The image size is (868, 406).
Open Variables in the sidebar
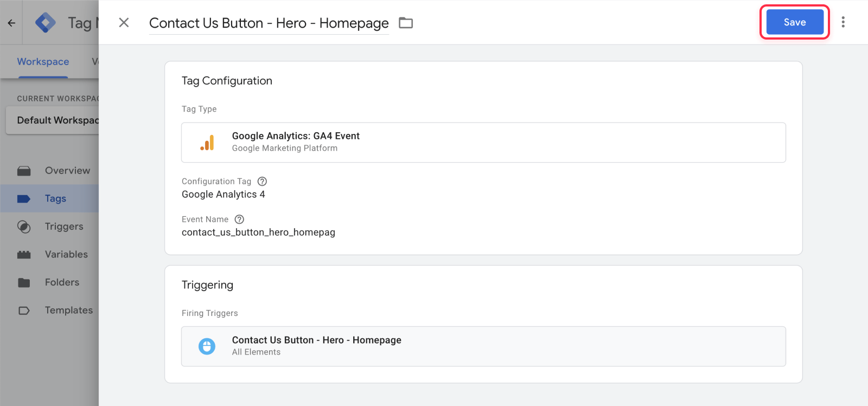[66, 254]
